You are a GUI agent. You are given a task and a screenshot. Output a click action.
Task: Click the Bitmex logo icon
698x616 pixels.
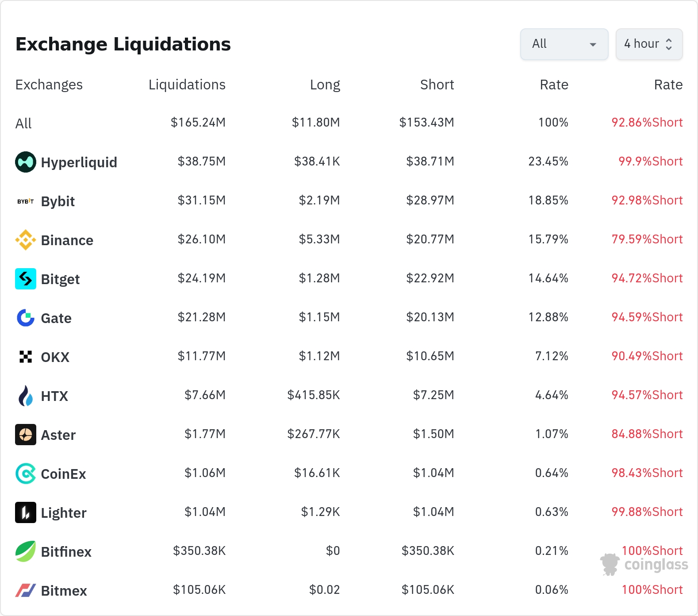coord(26,590)
